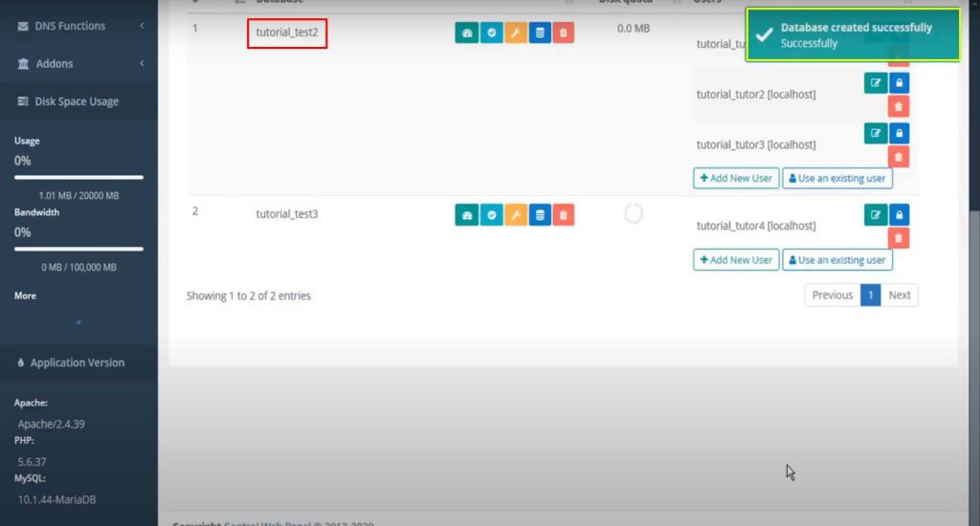
Task: Use an existing user for tutorial_test3
Action: point(836,260)
